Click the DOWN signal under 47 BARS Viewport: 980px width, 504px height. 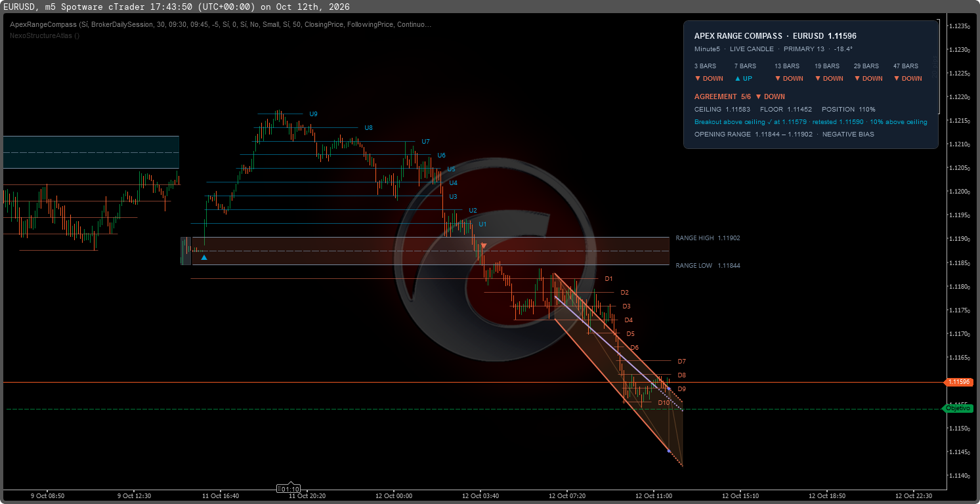click(x=908, y=79)
